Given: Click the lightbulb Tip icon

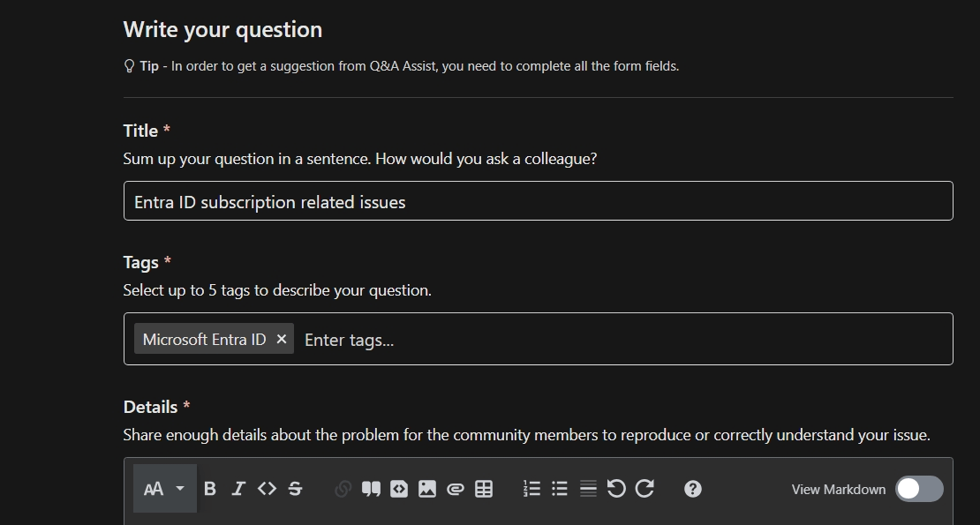Looking at the screenshot, I should tap(129, 66).
